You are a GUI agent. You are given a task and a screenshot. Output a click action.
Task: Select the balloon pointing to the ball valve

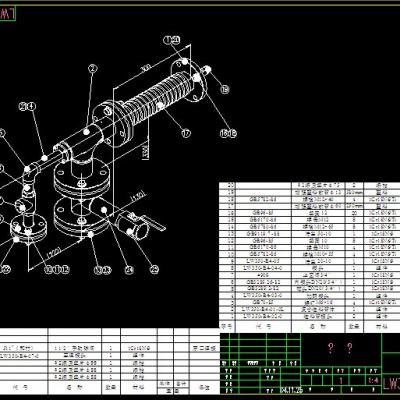[x=154, y=269]
